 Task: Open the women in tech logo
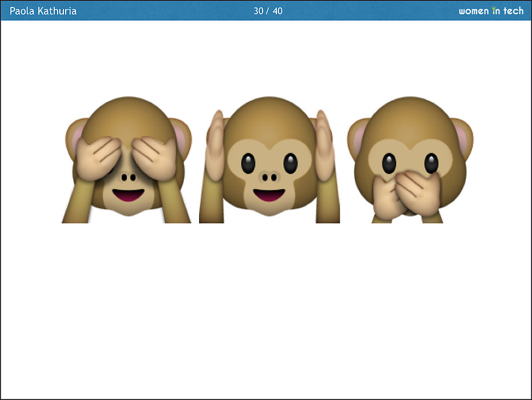click(x=491, y=11)
